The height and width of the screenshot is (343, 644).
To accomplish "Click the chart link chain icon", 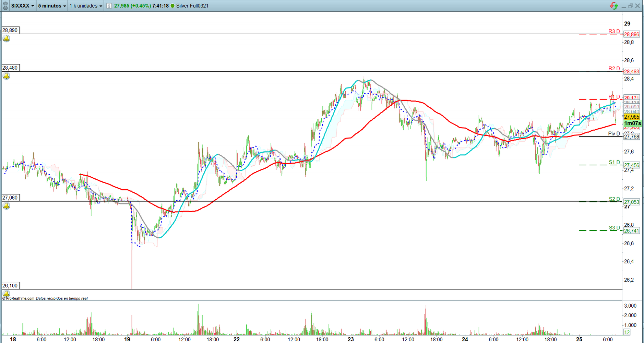I will (x=5, y=6).
